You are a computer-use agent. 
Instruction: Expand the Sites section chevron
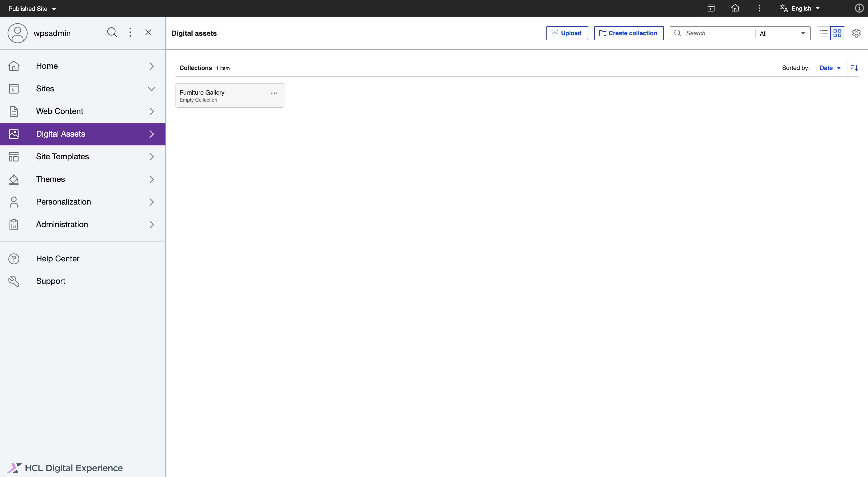click(152, 89)
